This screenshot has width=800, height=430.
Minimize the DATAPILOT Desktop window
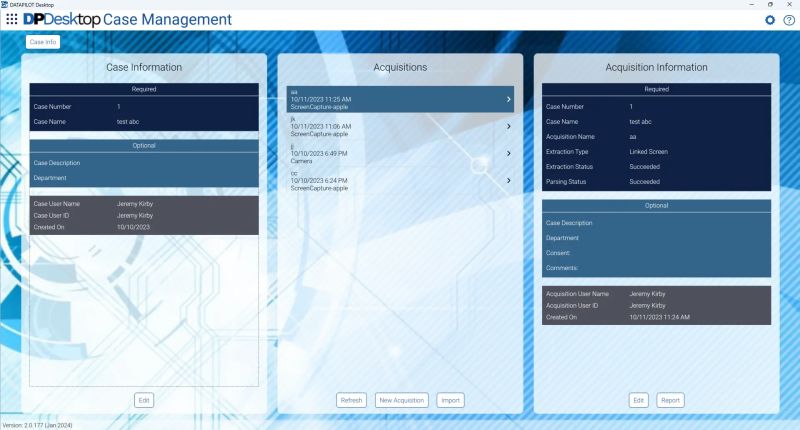[752, 5]
